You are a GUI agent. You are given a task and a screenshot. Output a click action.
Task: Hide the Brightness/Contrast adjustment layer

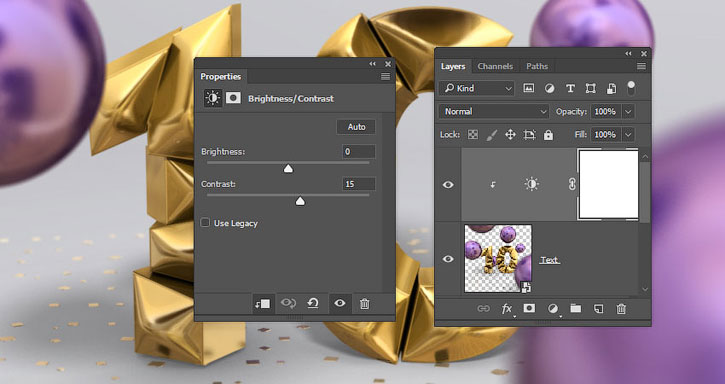[x=448, y=185]
